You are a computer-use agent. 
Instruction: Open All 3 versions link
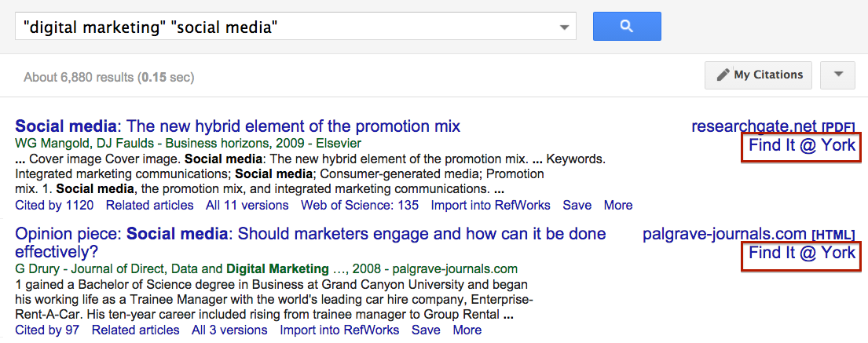tap(229, 330)
